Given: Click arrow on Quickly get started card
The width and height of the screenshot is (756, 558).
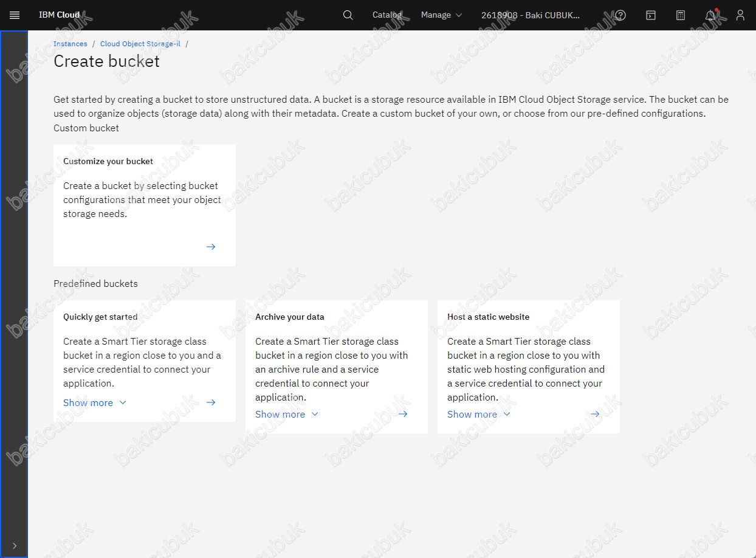Looking at the screenshot, I should 211,402.
